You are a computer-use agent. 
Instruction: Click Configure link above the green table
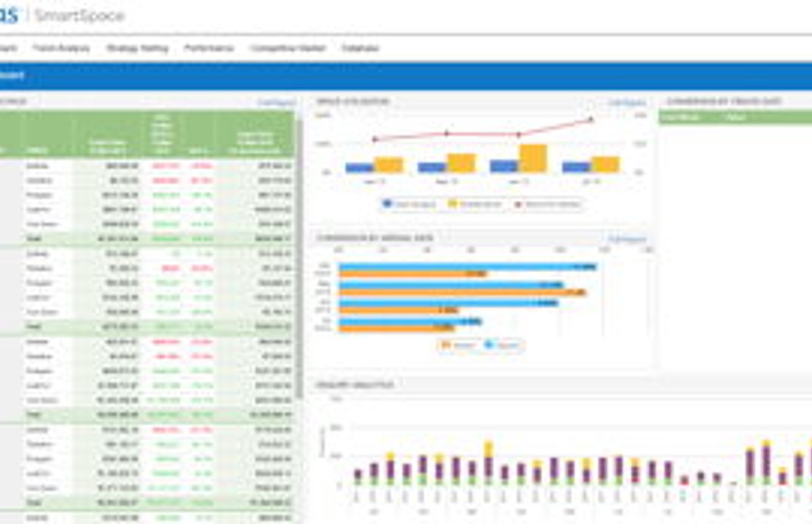[x=276, y=102]
